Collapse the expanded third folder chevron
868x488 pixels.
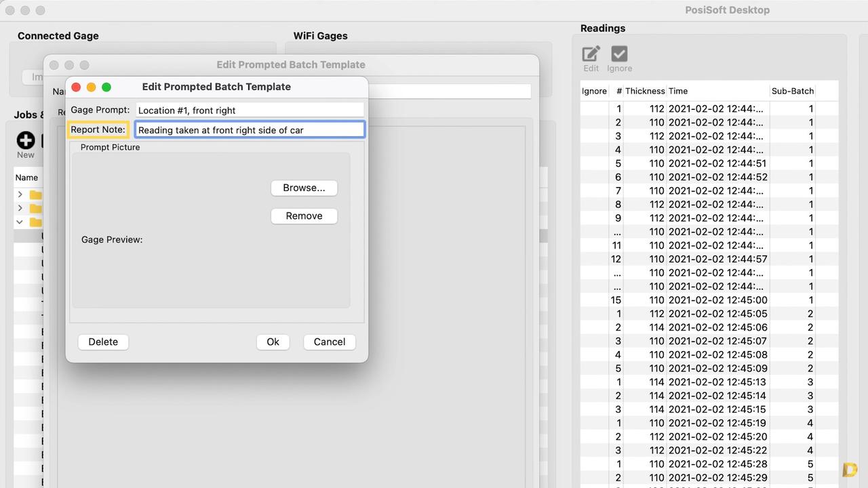pos(20,222)
